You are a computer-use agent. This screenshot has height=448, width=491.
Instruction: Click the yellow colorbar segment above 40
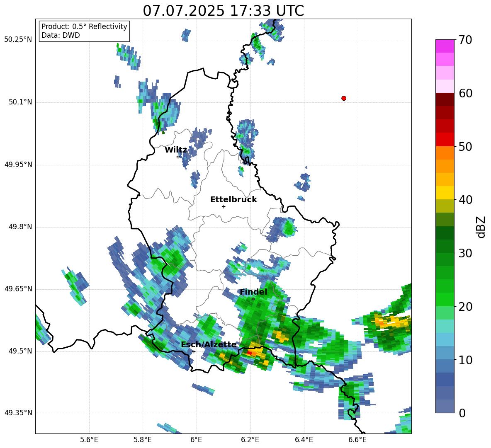(x=445, y=193)
